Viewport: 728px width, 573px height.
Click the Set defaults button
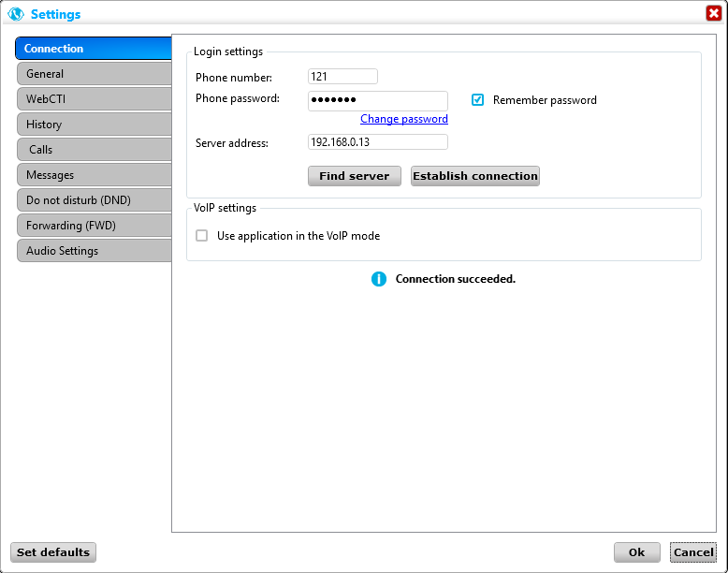point(53,552)
